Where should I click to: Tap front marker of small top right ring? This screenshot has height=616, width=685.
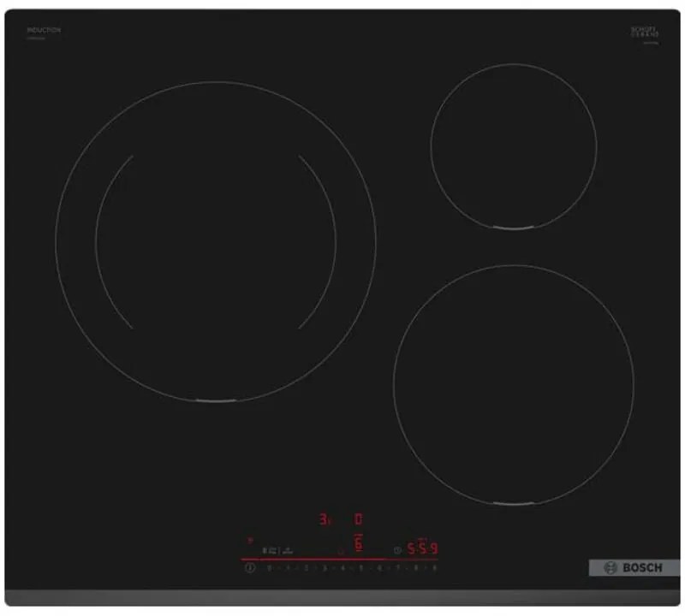[513, 228]
